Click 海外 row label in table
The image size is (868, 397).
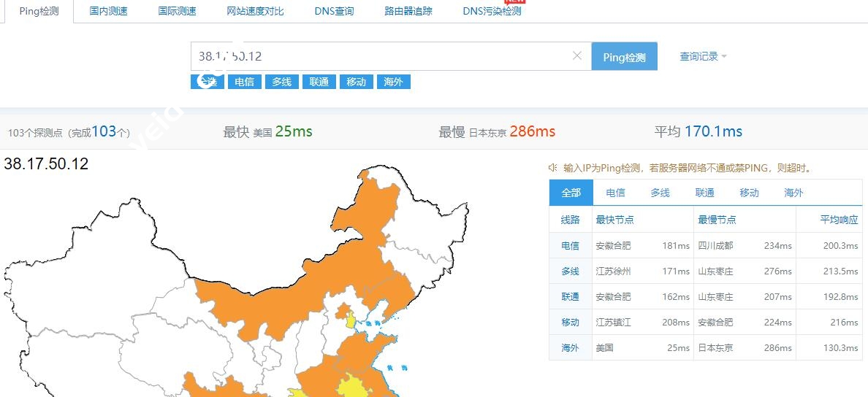tap(570, 348)
